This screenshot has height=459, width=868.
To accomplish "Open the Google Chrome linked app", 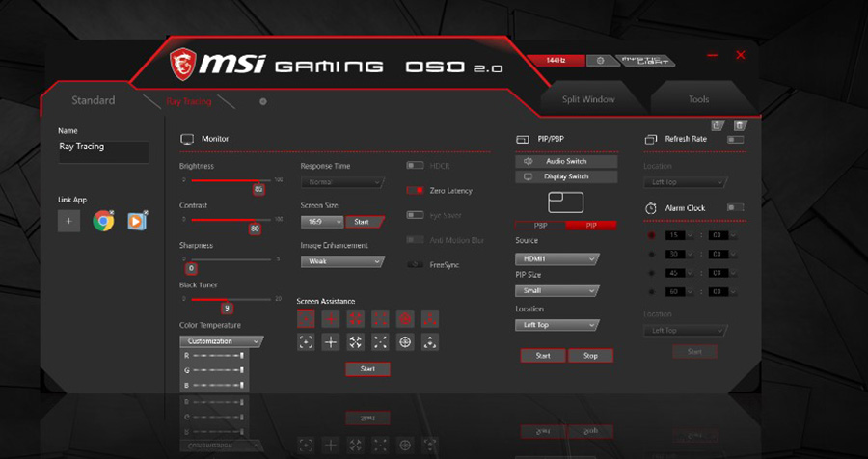I will pos(103,221).
